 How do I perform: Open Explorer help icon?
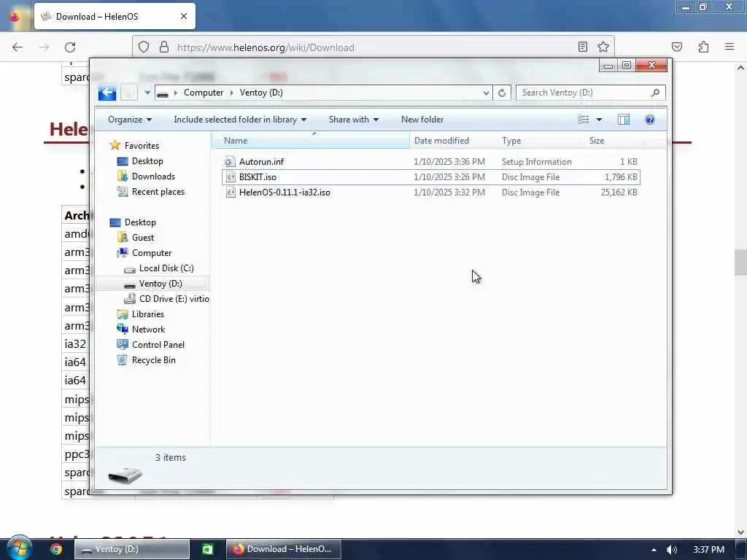(649, 120)
